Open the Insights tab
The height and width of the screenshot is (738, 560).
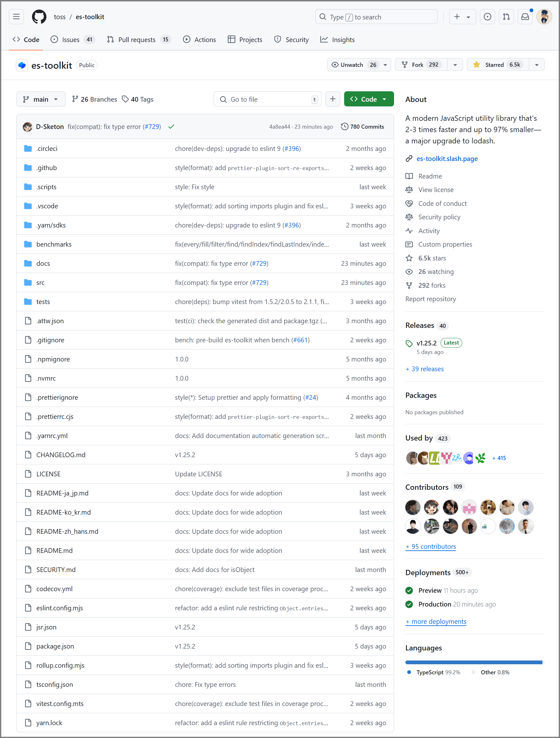tap(338, 40)
